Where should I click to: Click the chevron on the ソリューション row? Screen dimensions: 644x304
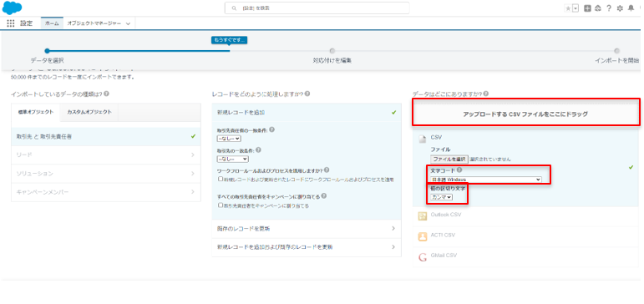[192, 174]
